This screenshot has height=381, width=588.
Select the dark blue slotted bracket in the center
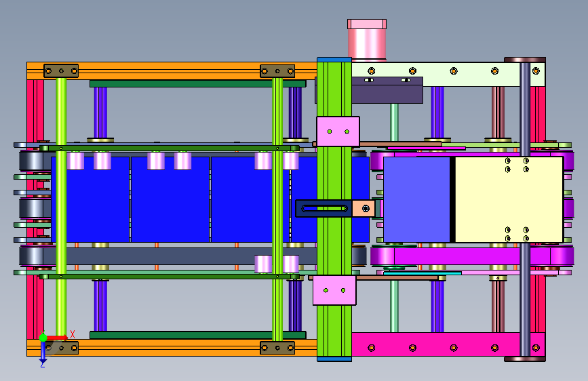tap(324, 209)
